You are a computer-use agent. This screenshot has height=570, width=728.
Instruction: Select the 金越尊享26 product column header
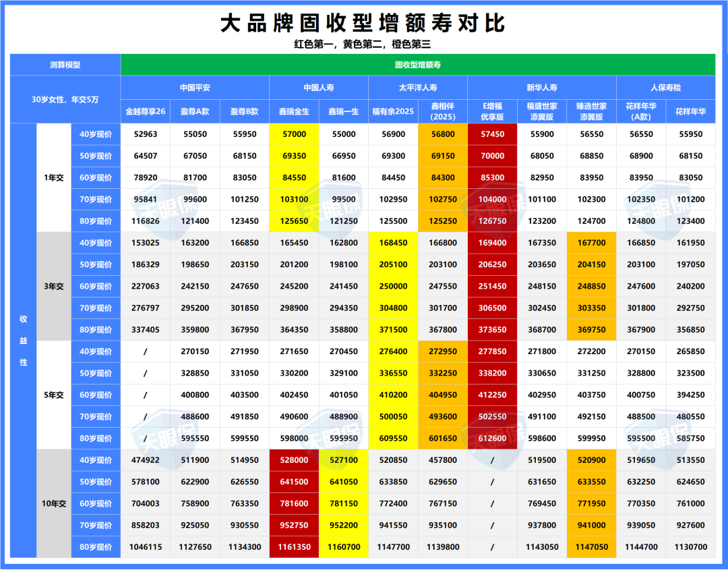coord(146,111)
